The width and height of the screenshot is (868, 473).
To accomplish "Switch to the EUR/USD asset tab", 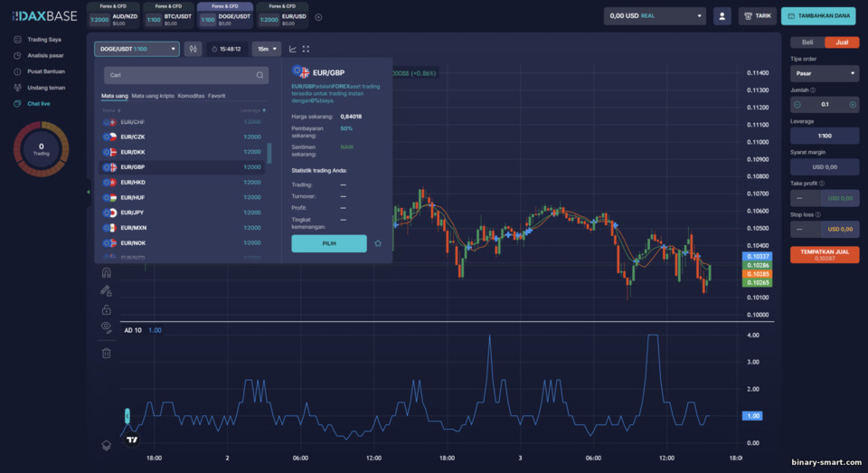I will click(x=282, y=16).
